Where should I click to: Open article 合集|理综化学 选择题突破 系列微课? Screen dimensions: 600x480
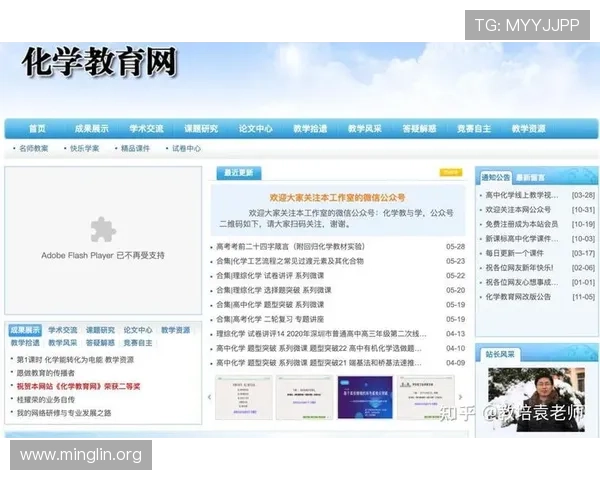pos(274,290)
